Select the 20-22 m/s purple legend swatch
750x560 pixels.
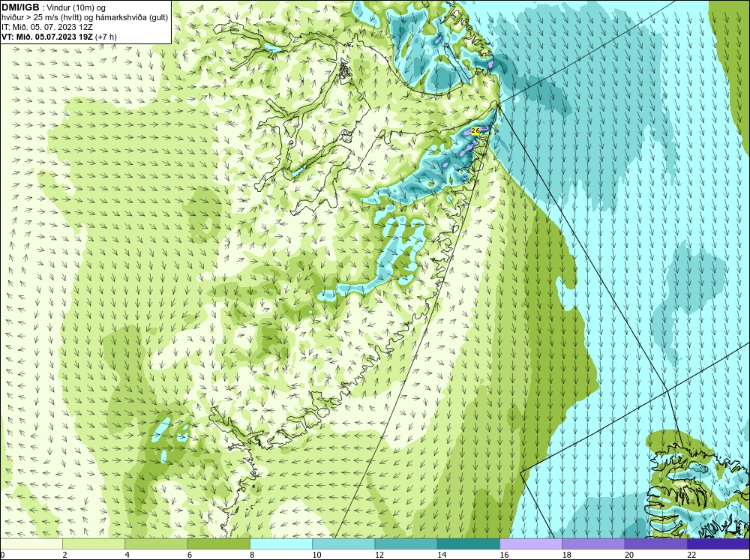coord(655,544)
